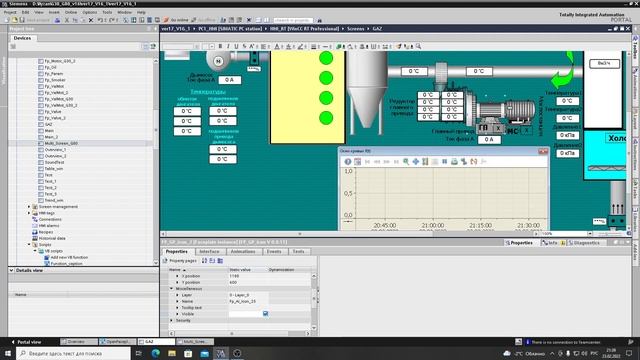Open the font size dropdown in formatting toolbar
The width and height of the screenshot is (640, 360).
point(212,47)
